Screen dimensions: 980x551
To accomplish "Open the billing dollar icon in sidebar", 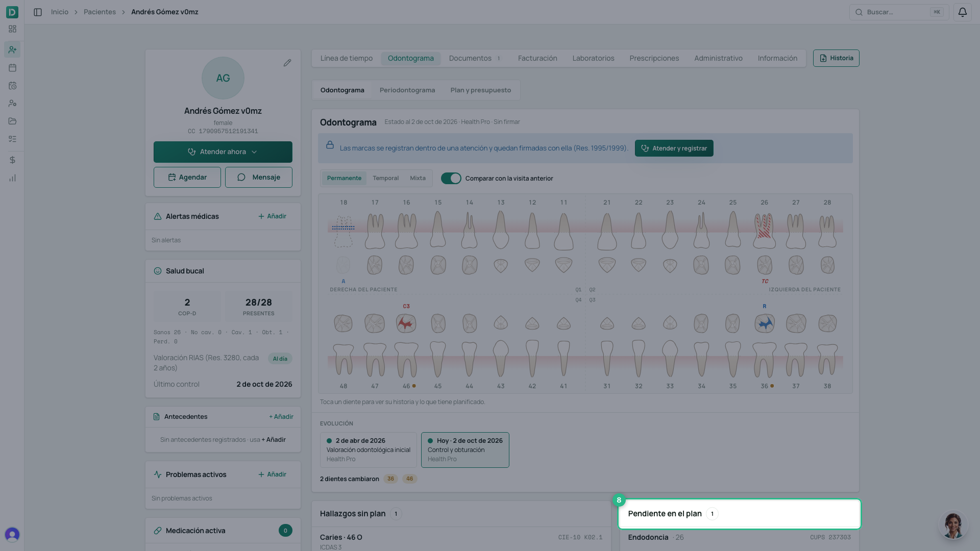I will click(12, 160).
